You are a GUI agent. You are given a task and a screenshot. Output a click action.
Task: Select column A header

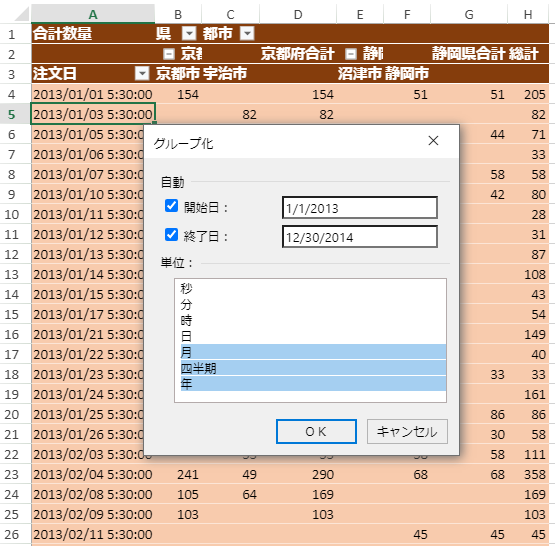(x=93, y=15)
